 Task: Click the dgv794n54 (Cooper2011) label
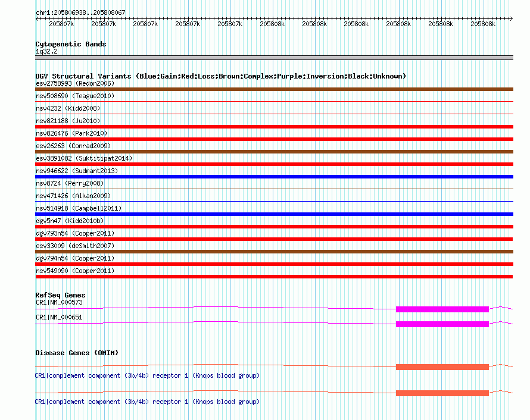(x=75, y=258)
